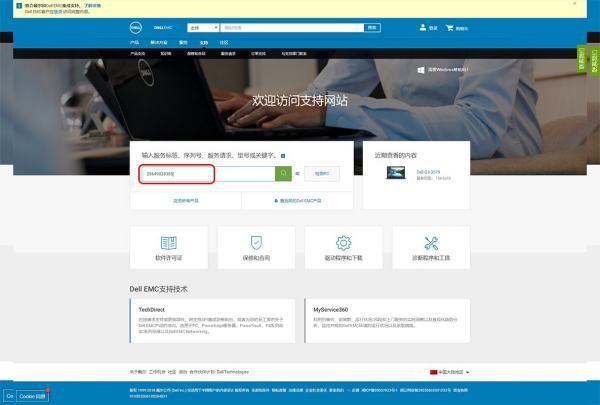Open the MyService360 card
600x405 pixels.
tap(387, 321)
